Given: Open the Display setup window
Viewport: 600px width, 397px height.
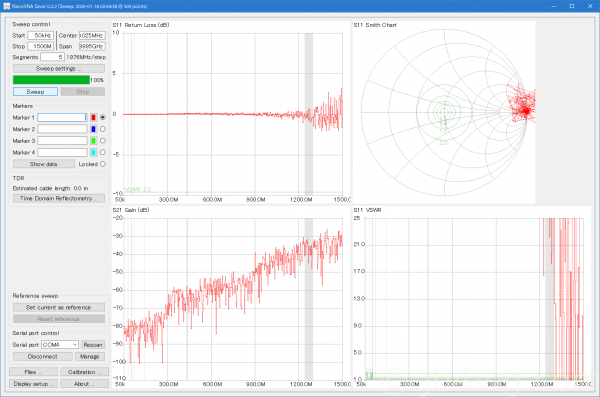Looking at the screenshot, I should [34, 384].
